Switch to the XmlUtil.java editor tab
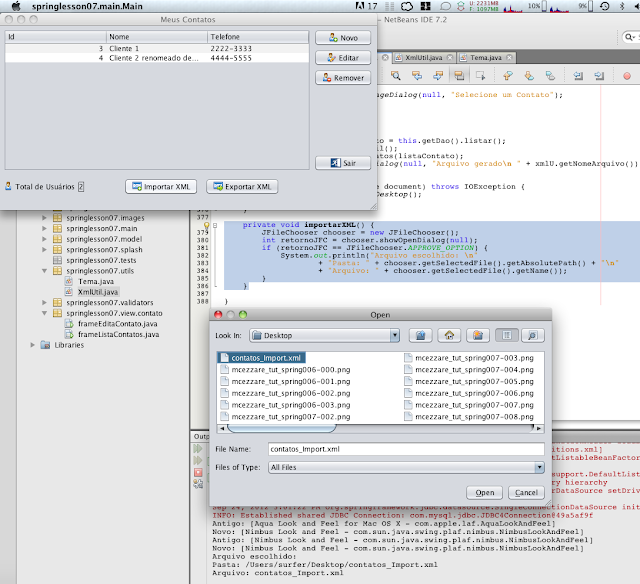The height and width of the screenshot is (584, 640). [x=423, y=58]
